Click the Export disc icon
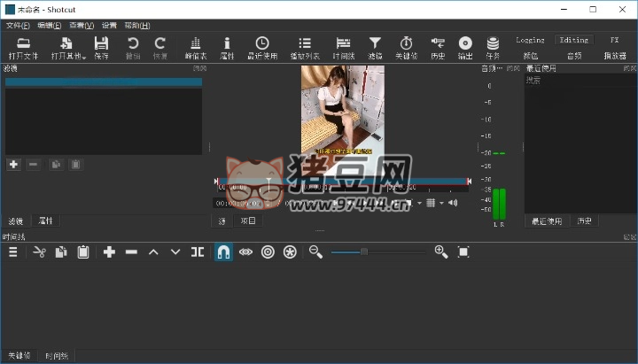Screen dimensions: 638x364 pyautogui.click(x=465, y=43)
